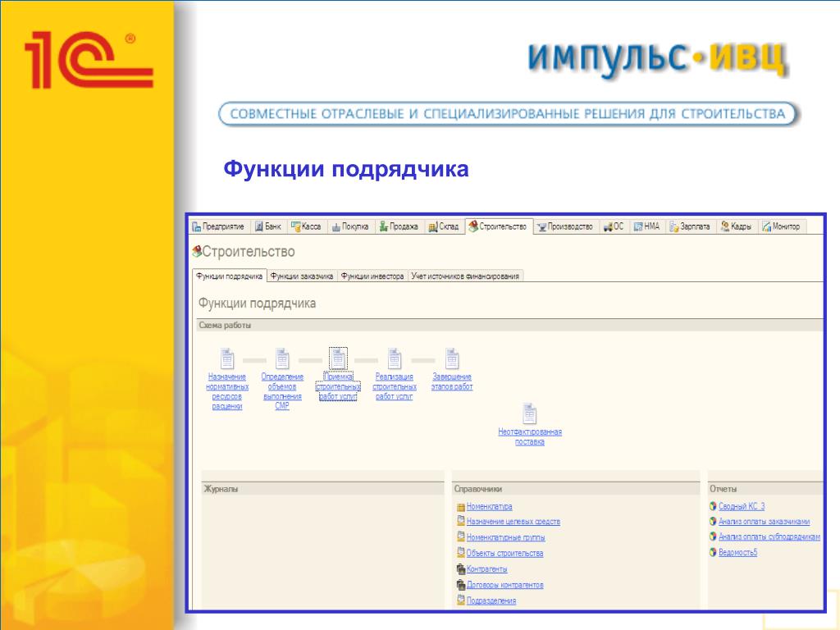Open Анализ оплаты заказчиками report
840x630 pixels.
pos(764,521)
